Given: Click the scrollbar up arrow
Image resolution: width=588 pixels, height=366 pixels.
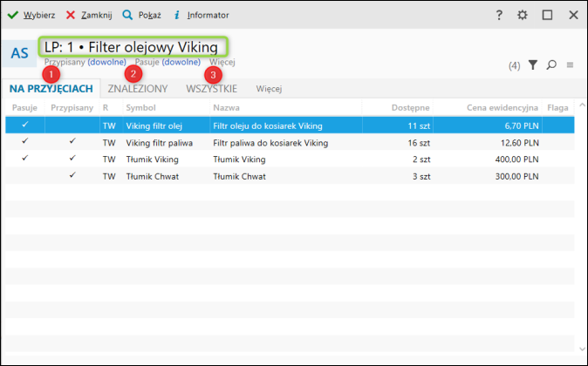Looking at the screenshot, I should pos(582,105).
